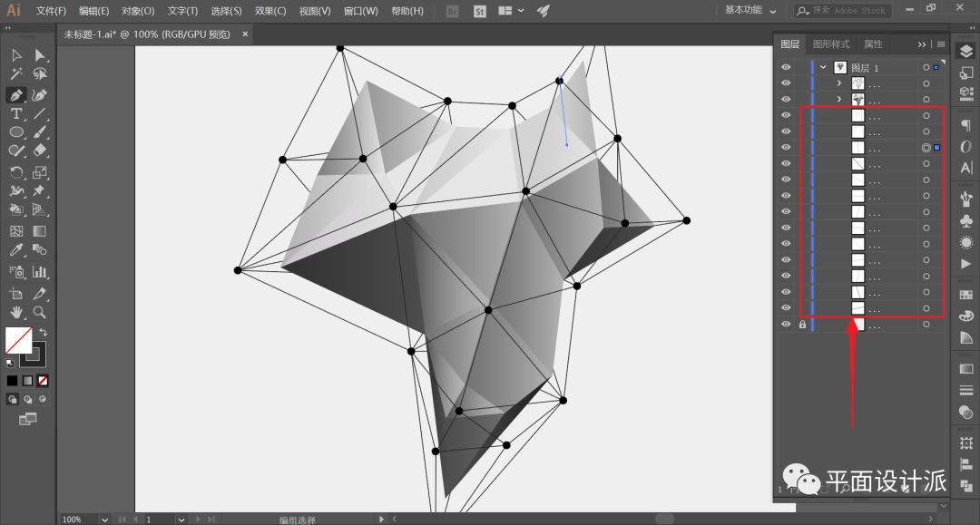The width and height of the screenshot is (980, 525).
Task: Hide 图层 1 using its eye icon
Action: 786,67
